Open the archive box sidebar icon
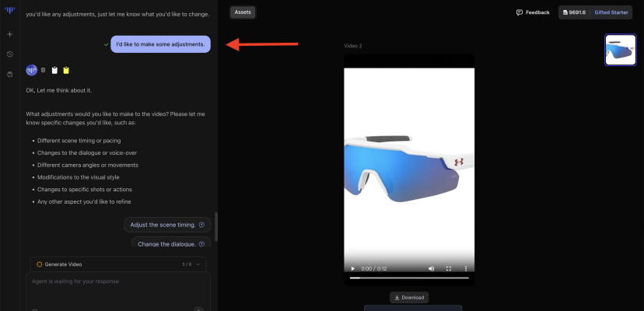The image size is (644, 311). pos(9,75)
